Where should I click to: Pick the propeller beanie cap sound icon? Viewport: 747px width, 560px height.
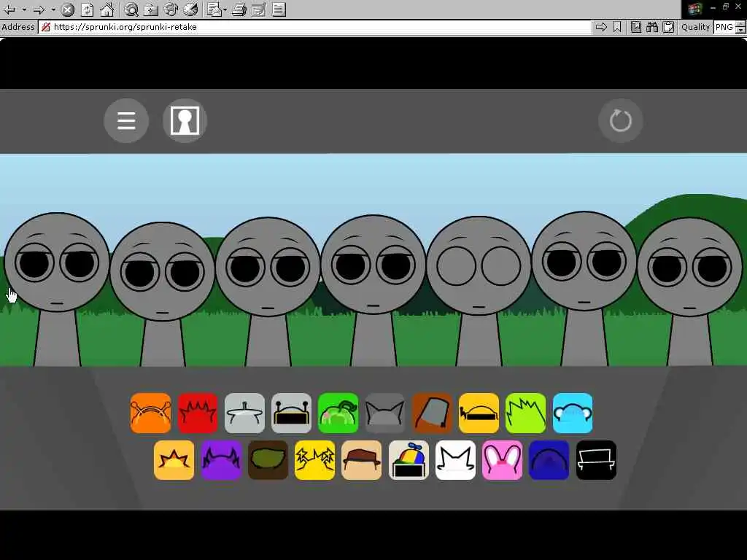(409, 460)
